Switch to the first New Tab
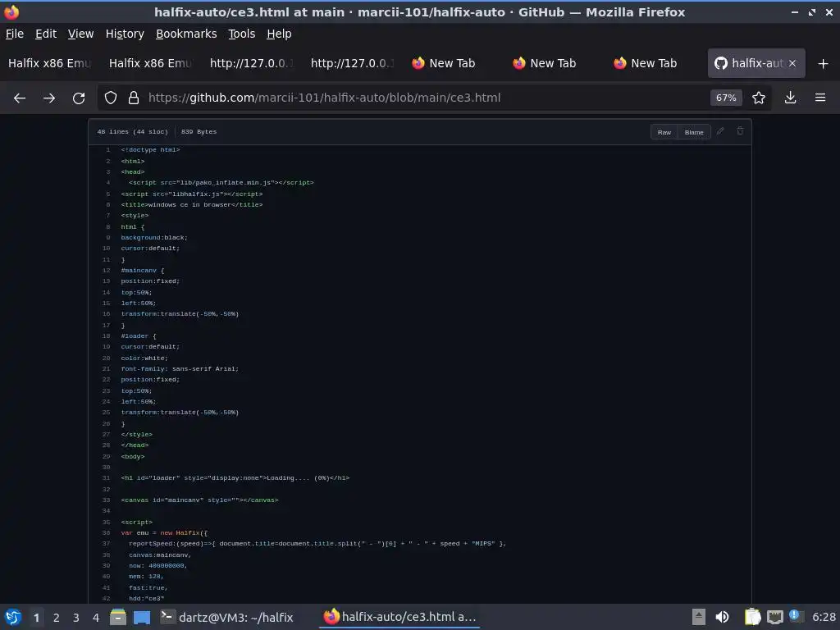The height and width of the screenshot is (630, 840). tap(453, 63)
